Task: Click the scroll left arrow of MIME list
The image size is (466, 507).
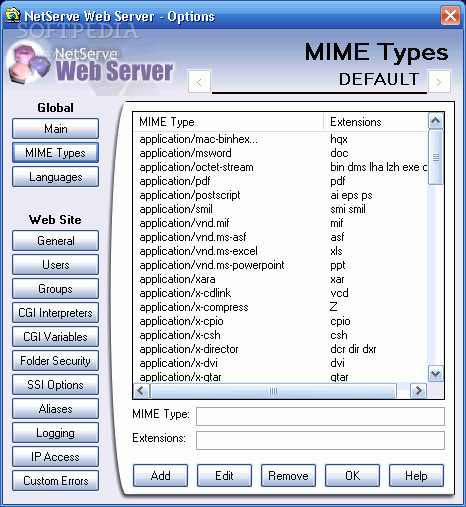Action: tap(141, 391)
